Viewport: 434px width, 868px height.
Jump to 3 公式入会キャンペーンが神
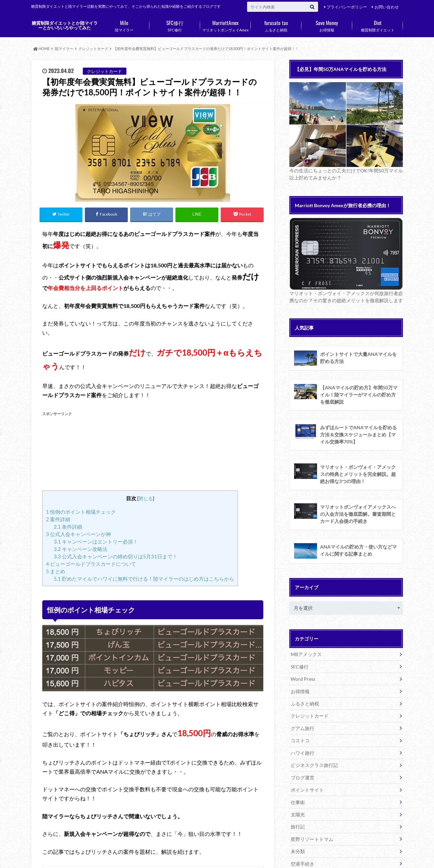coord(78,534)
